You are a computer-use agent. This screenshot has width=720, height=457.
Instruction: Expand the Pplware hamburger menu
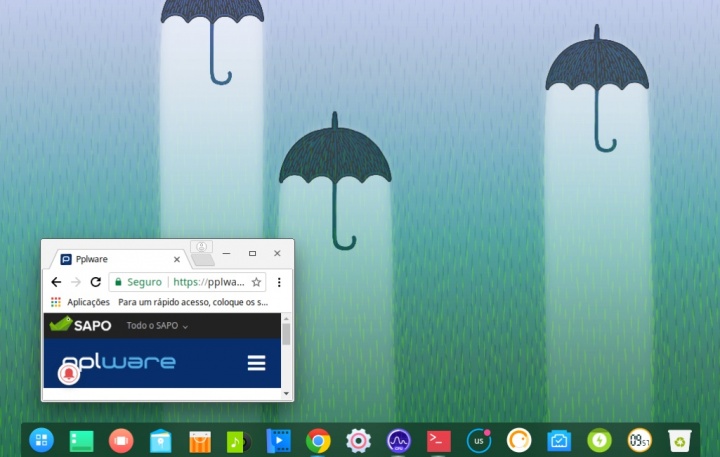(257, 362)
